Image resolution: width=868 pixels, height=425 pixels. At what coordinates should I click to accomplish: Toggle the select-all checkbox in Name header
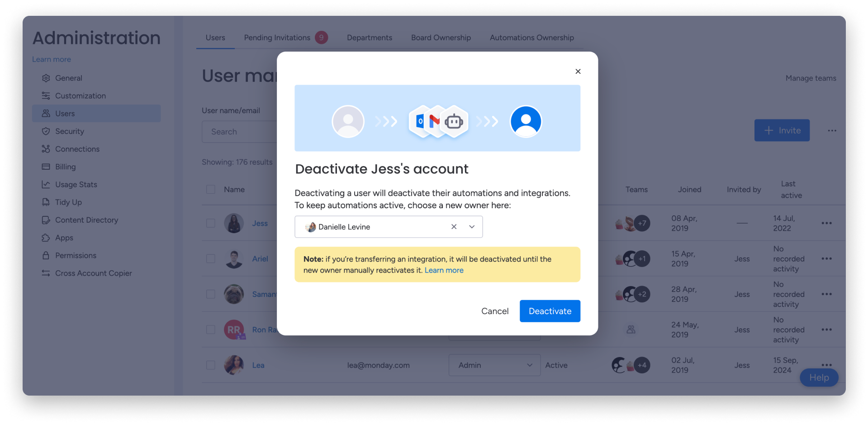(x=211, y=189)
